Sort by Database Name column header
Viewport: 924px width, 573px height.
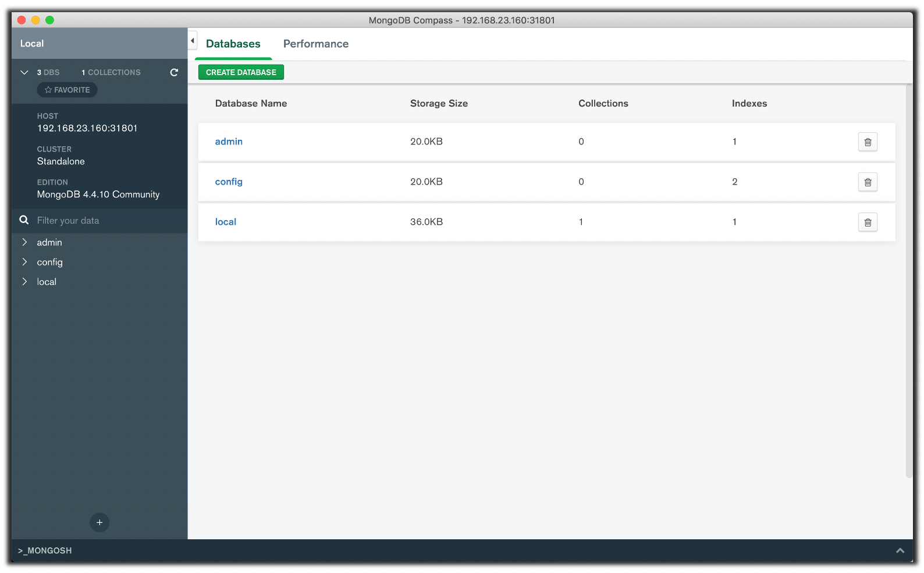(251, 103)
